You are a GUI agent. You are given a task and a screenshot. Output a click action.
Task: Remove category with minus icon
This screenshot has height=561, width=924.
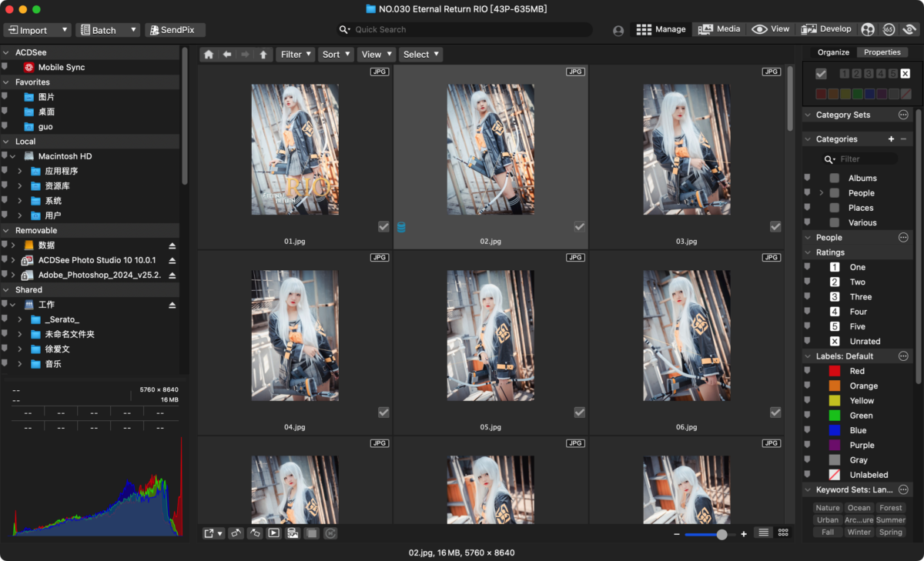tap(903, 139)
